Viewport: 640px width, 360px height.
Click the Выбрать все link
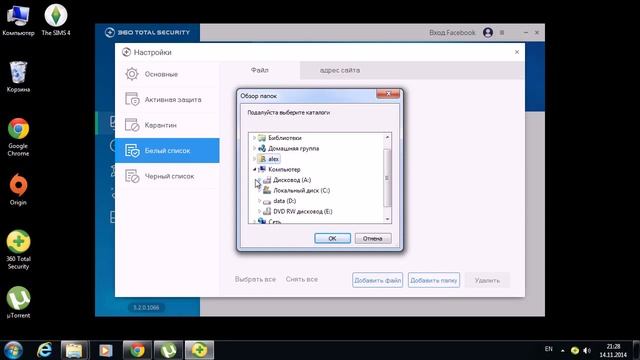coord(255,279)
